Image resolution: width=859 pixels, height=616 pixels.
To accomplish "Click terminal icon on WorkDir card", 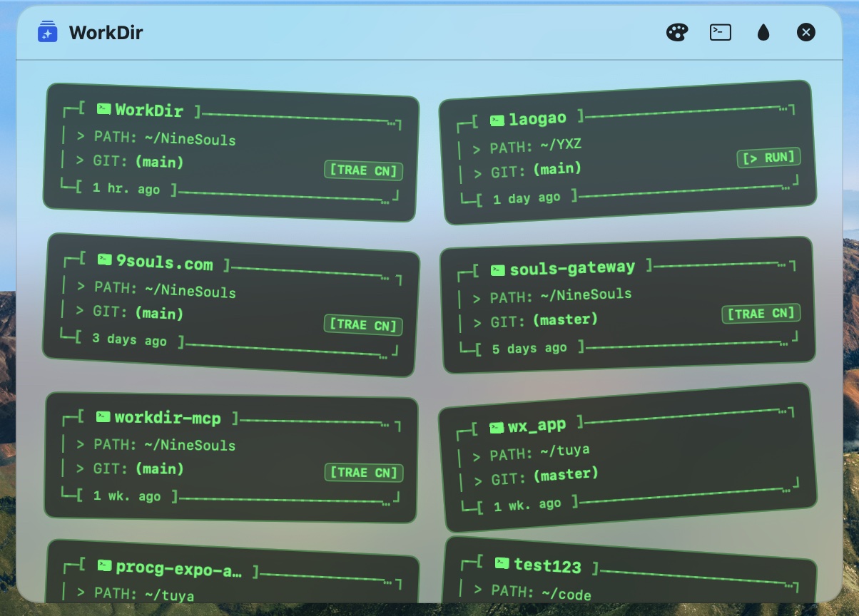I will point(104,109).
